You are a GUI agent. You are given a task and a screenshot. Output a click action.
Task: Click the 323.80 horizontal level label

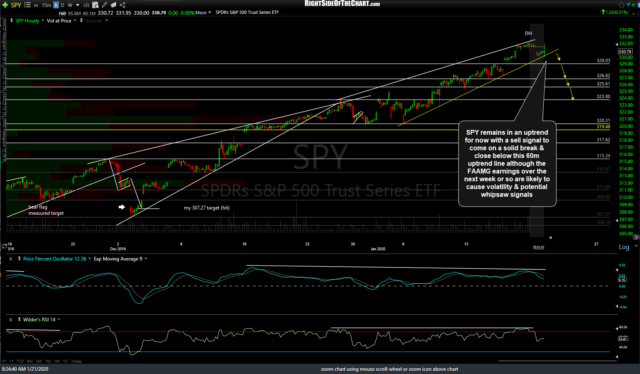(x=603, y=96)
